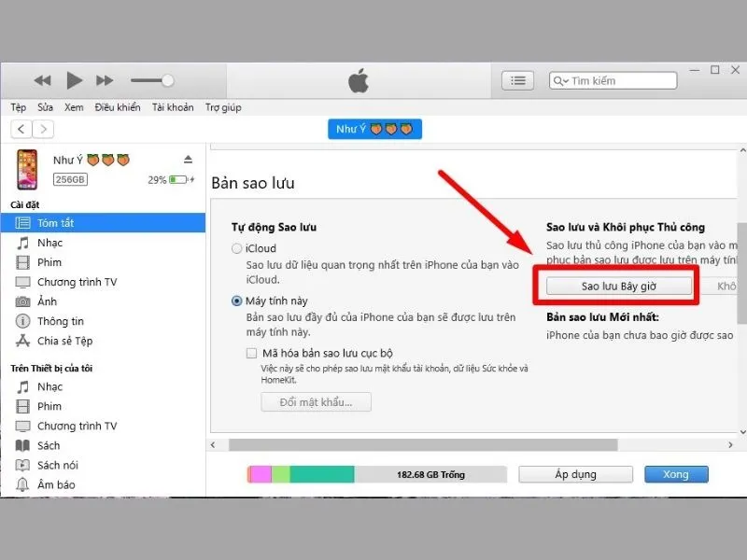Click the fast forward next button

pos(105,80)
